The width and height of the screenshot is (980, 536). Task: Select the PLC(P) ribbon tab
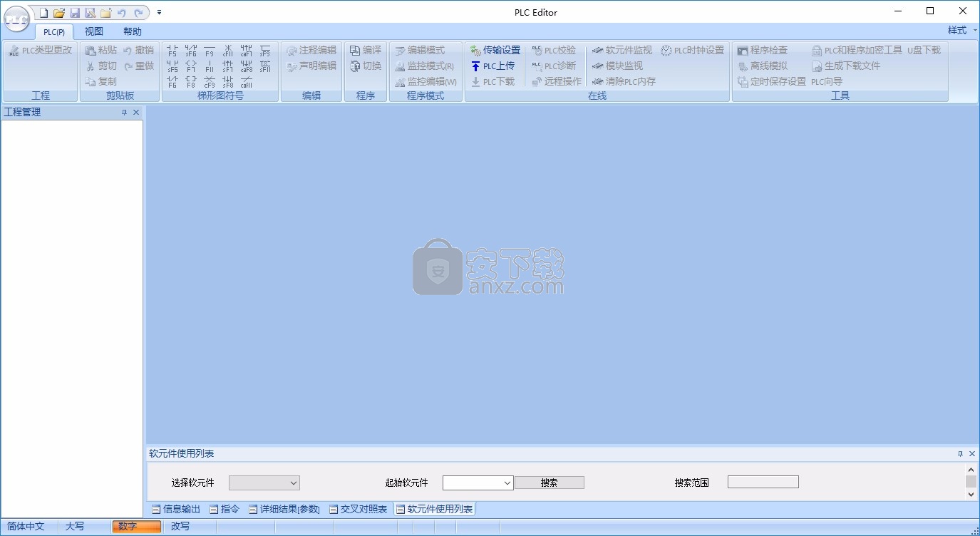click(x=54, y=31)
